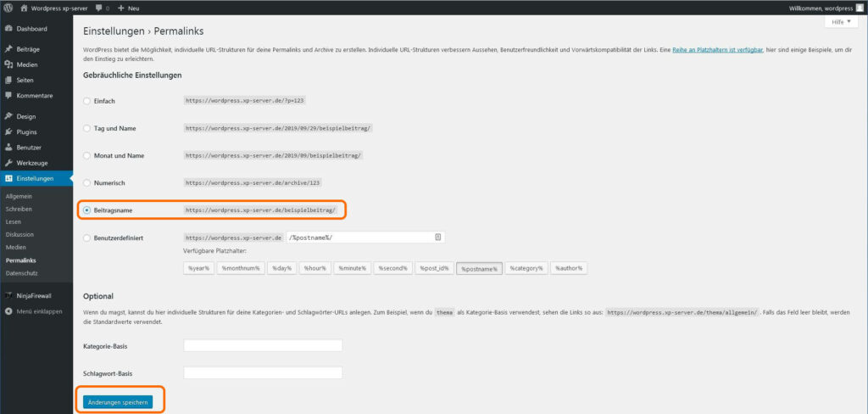Click the Werkzeuge wrench icon
Screen dimensions: 868x414
pos(8,163)
